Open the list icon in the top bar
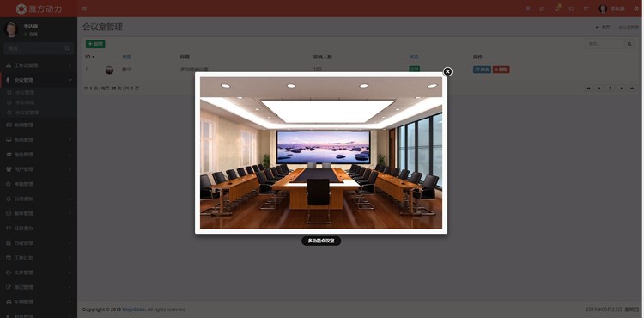The width and height of the screenshot is (644, 318). click(528, 9)
